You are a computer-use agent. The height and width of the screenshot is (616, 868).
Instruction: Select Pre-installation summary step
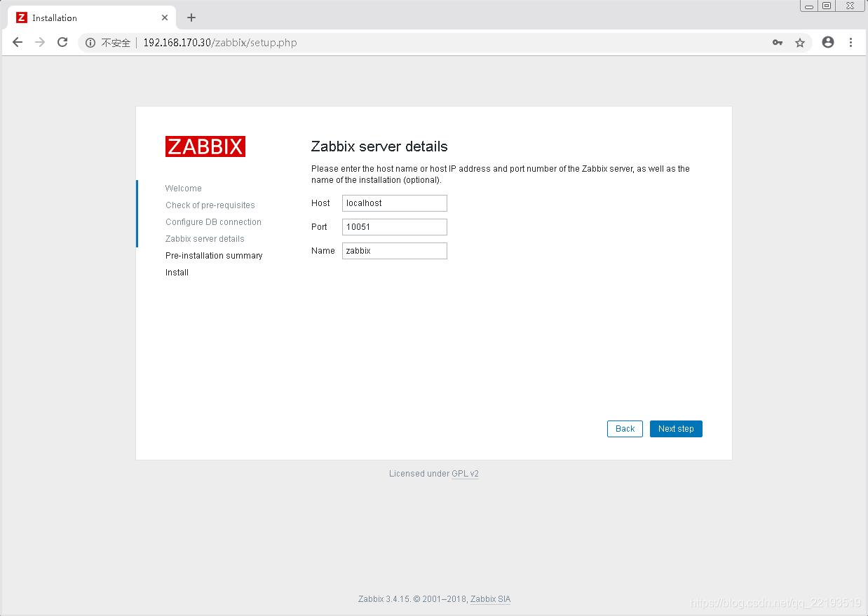coord(214,256)
